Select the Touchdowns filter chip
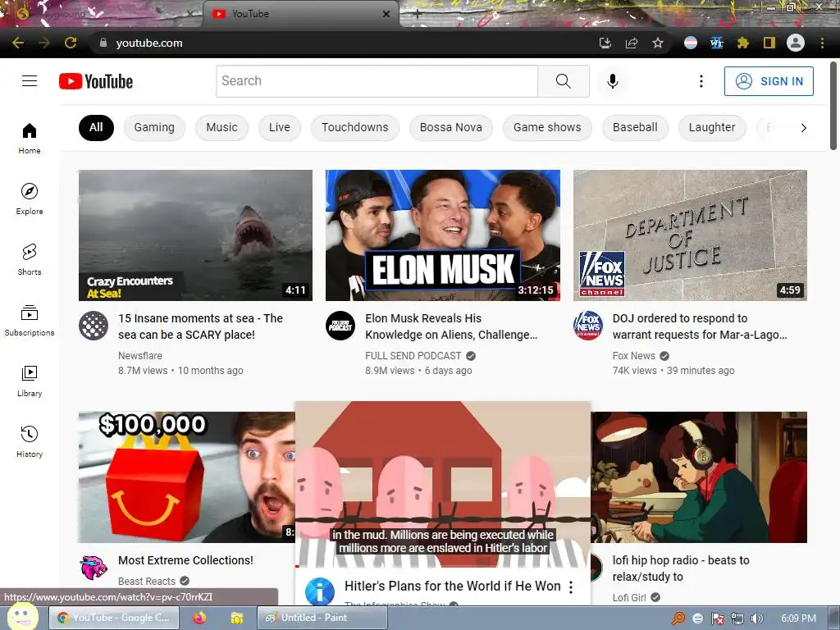Image resolution: width=840 pixels, height=630 pixels. click(x=355, y=127)
